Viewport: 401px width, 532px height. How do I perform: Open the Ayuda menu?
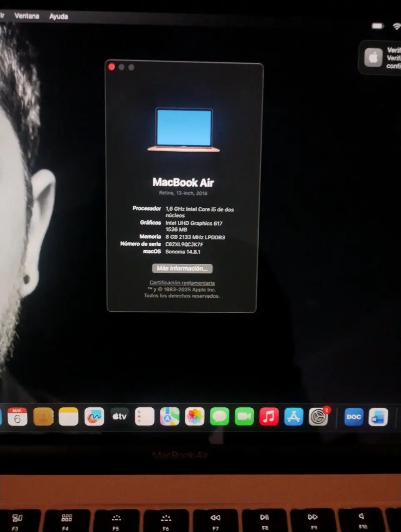(x=59, y=16)
